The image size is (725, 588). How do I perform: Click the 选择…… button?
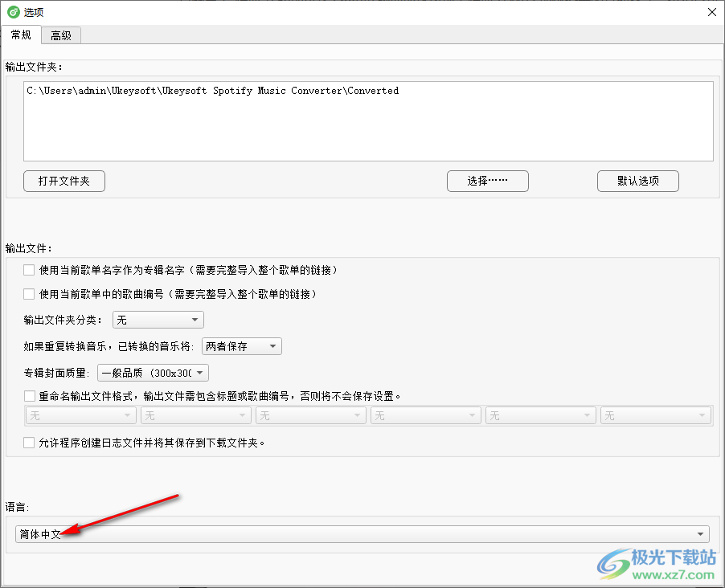[487, 182]
